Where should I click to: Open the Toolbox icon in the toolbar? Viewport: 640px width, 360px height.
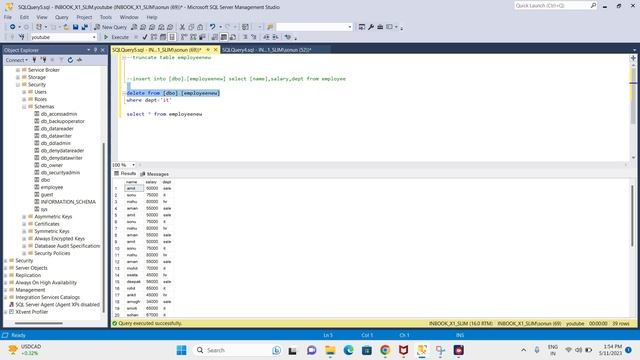click(380, 27)
